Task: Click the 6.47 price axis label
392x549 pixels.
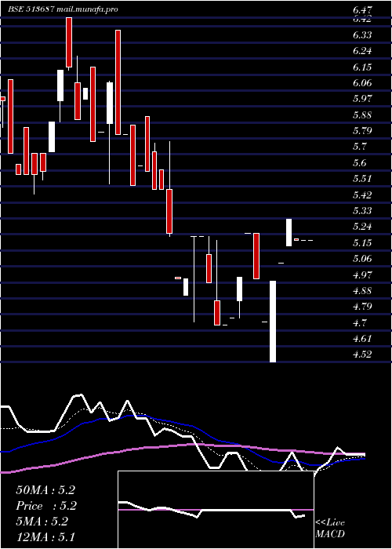Action: pyautogui.click(x=362, y=9)
